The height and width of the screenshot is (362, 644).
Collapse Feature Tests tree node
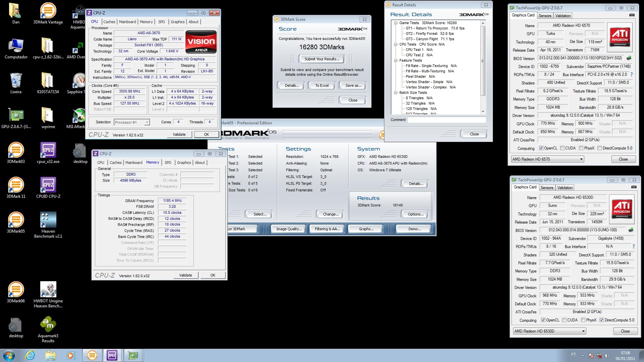click(396, 60)
